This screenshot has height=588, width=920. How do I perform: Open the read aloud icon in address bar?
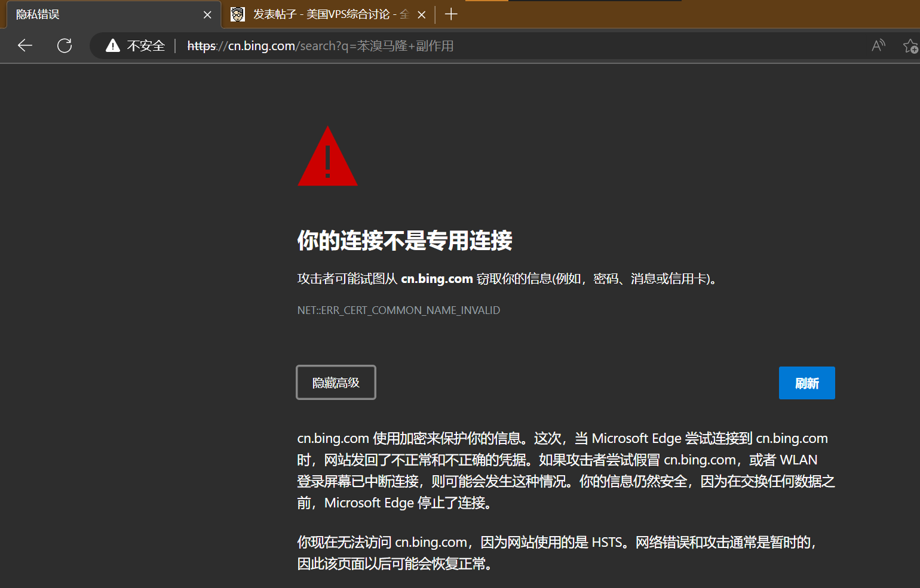click(878, 45)
